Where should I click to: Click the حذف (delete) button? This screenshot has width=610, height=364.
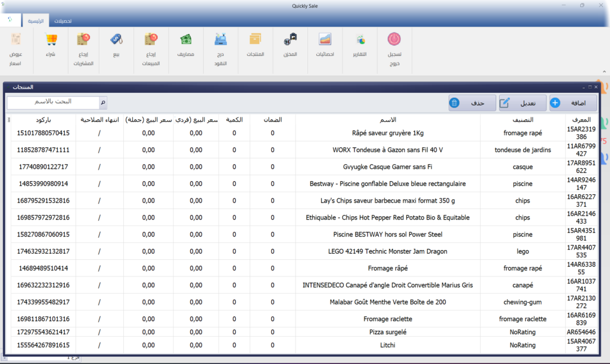(472, 103)
